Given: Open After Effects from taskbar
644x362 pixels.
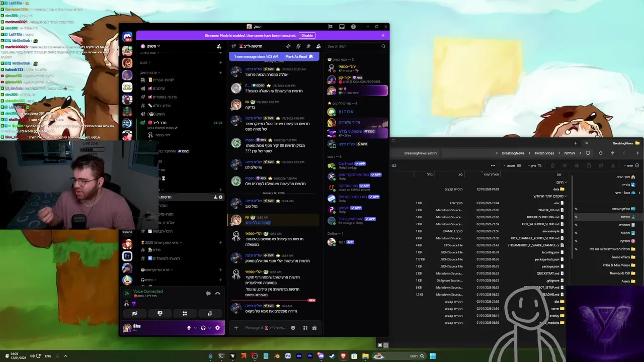Looking at the screenshot, I should pyautogui.click(x=299, y=356).
